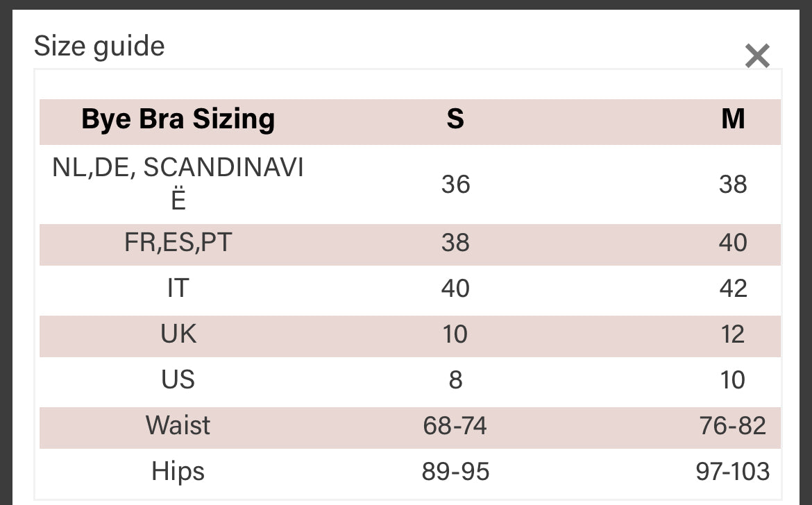Select the IT row label
Screen dimensions: 812x505
pyautogui.click(x=178, y=289)
